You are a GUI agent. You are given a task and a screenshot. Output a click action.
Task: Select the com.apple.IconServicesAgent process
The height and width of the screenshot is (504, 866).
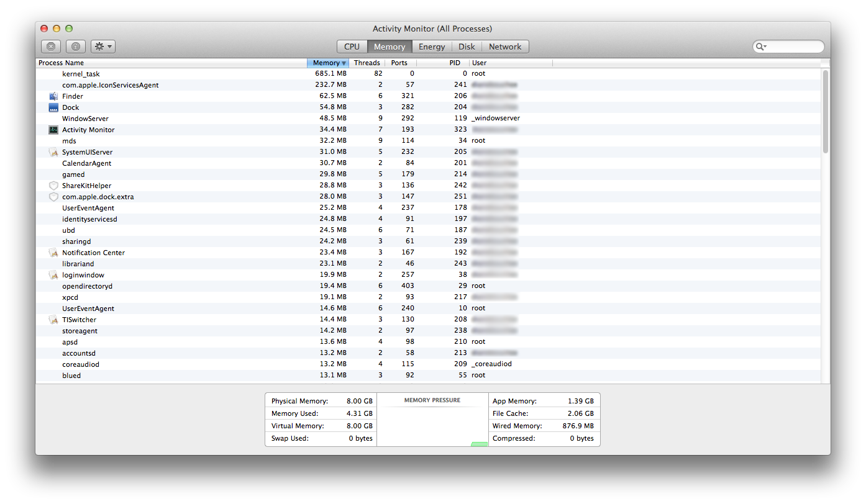pos(429,85)
